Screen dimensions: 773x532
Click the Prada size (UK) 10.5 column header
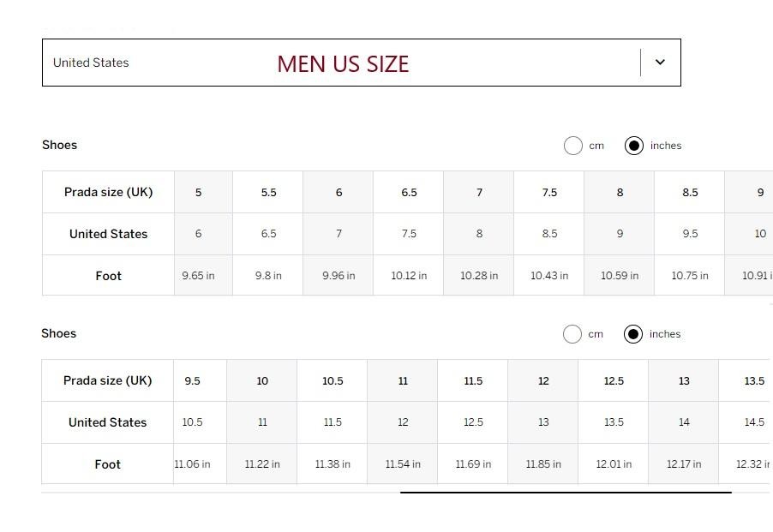333,380
